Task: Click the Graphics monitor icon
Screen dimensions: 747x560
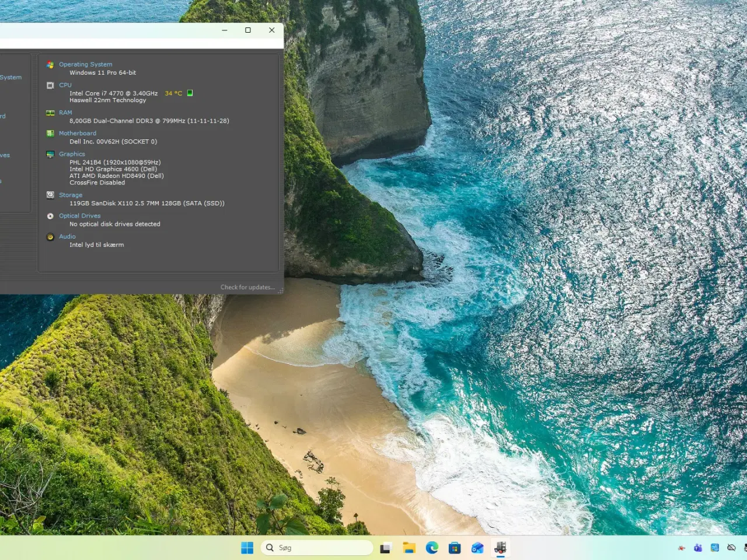Action: 50,154
